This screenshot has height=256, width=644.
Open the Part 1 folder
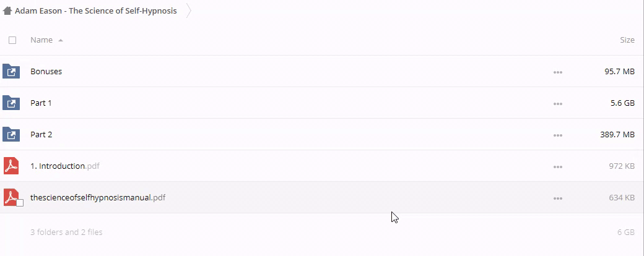click(41, 103)
